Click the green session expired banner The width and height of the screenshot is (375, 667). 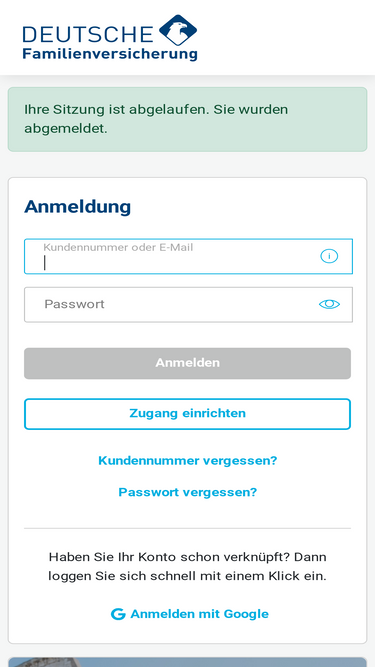pyautogui.click(x=188, y=119)
